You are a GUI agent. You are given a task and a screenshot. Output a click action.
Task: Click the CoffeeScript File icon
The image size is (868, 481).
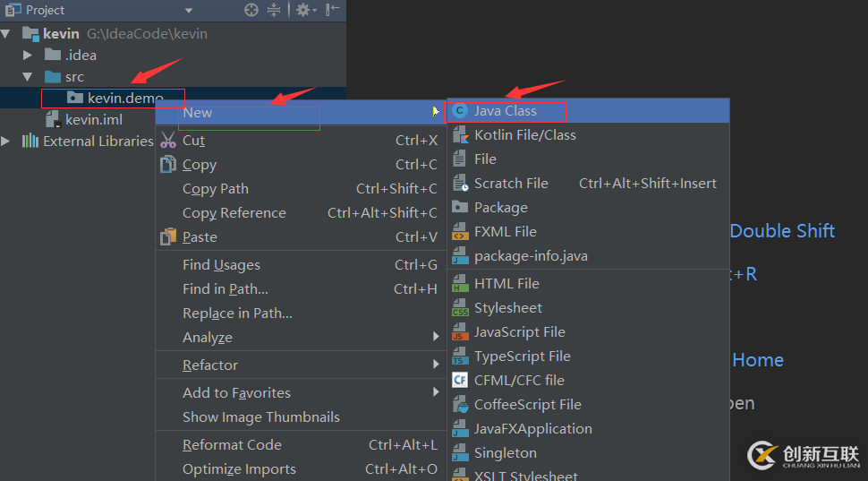pyautogui.click(x=461, y=405)
